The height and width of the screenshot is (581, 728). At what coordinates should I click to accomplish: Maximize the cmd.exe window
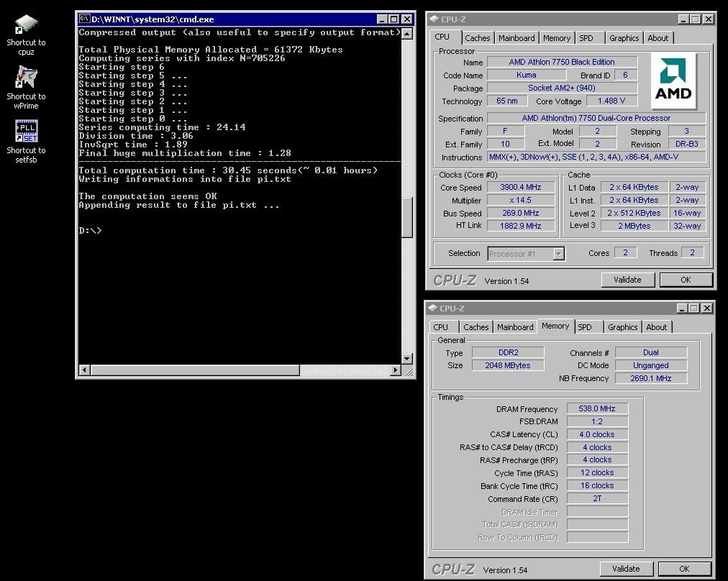click(x=393, y=19)
